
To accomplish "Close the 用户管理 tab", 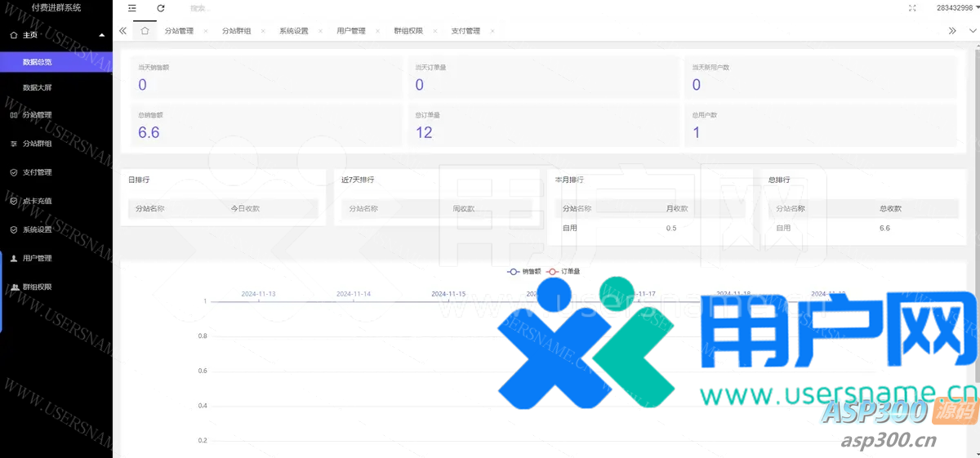I will pos(377,31).
